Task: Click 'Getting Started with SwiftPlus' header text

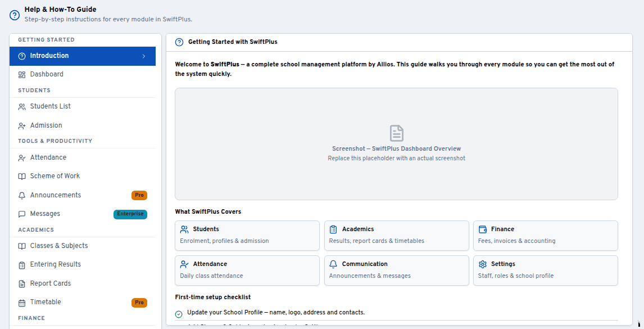Action: tap(233, 42)
